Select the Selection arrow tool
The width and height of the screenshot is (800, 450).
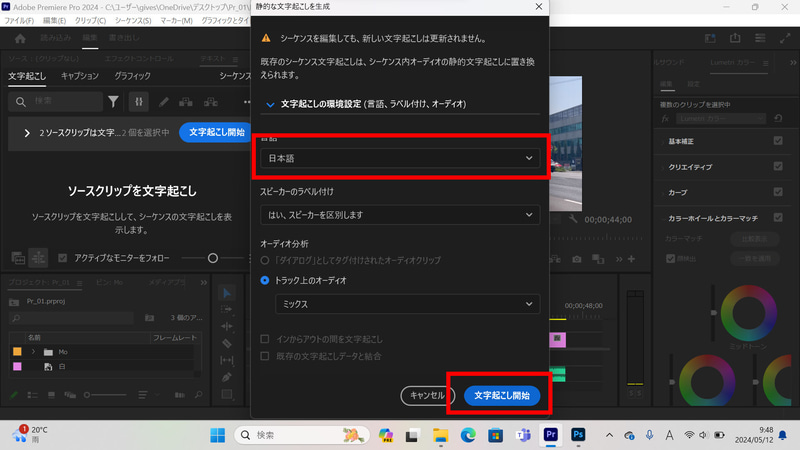click(227, 293)
